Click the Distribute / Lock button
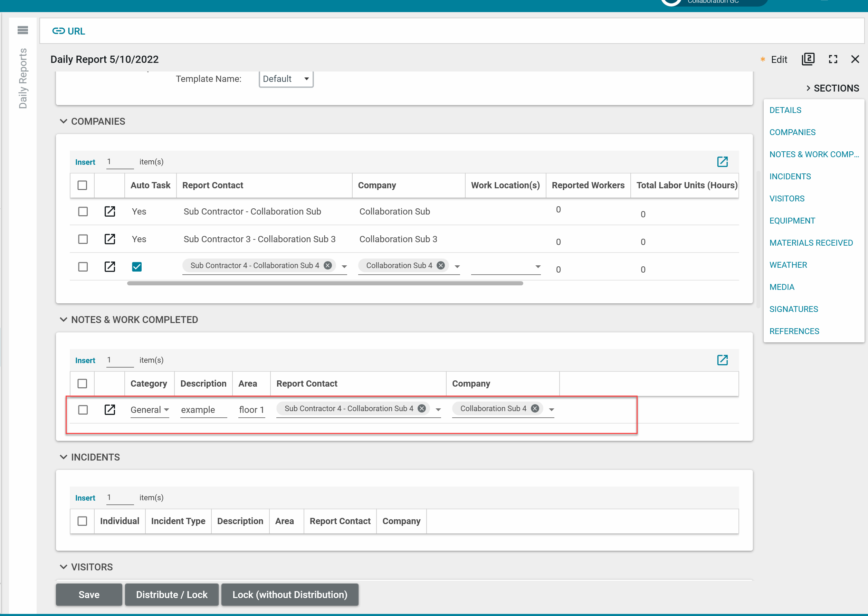Screen dimensions: 868x616 pyautogui.click(x=171, y=594)
